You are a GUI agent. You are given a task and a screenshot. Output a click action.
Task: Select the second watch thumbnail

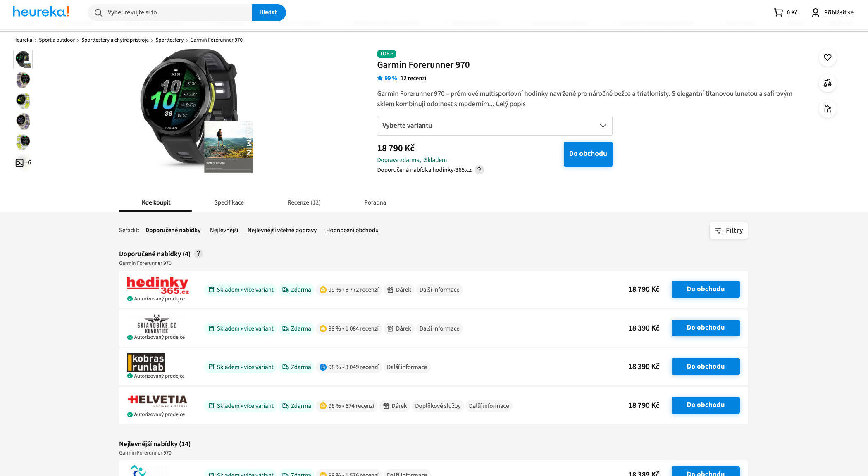23,80
